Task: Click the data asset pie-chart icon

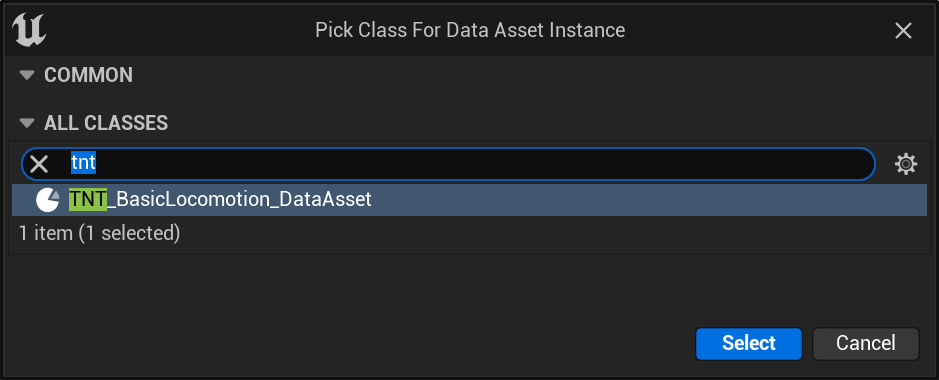Action: [47, 200]
